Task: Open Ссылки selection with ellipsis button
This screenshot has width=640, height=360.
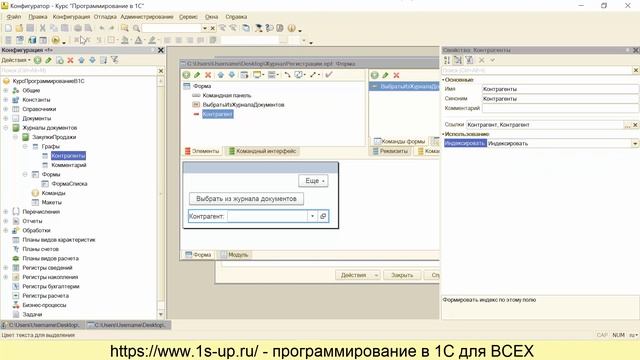Action: 628,125
